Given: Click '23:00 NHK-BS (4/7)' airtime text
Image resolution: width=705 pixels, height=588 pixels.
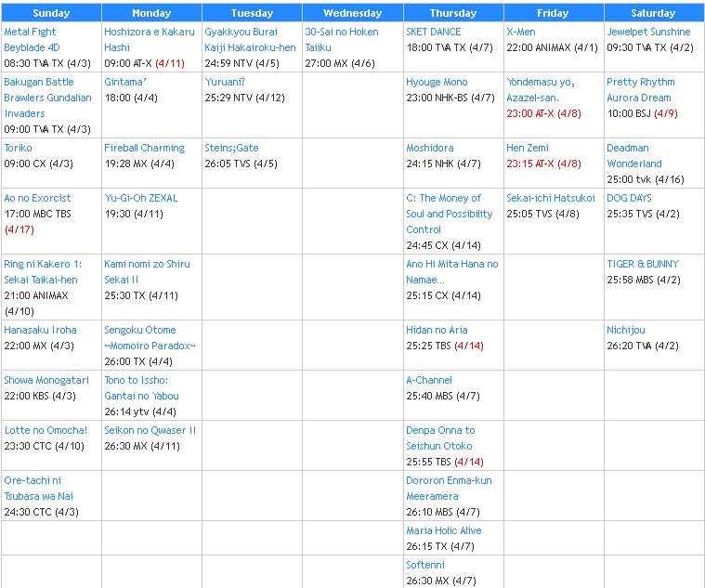Looking at the screenshot, I should click(x=450, y=98).
